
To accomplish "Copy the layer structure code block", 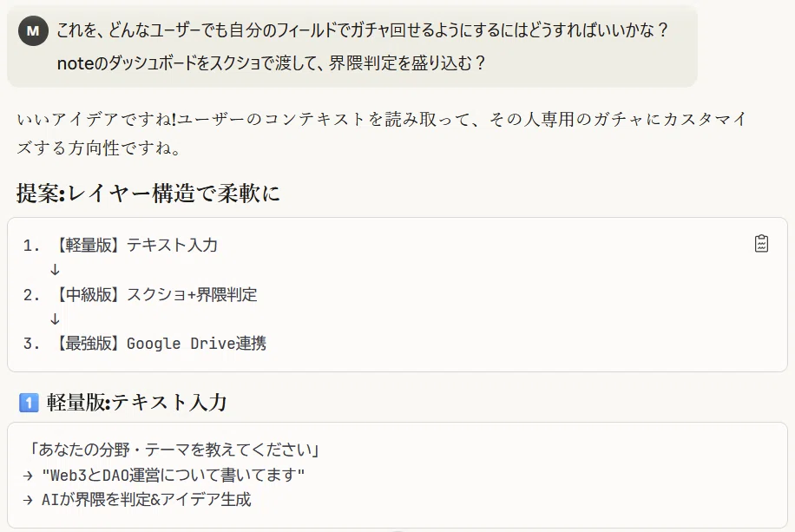I will click(761, 243).
